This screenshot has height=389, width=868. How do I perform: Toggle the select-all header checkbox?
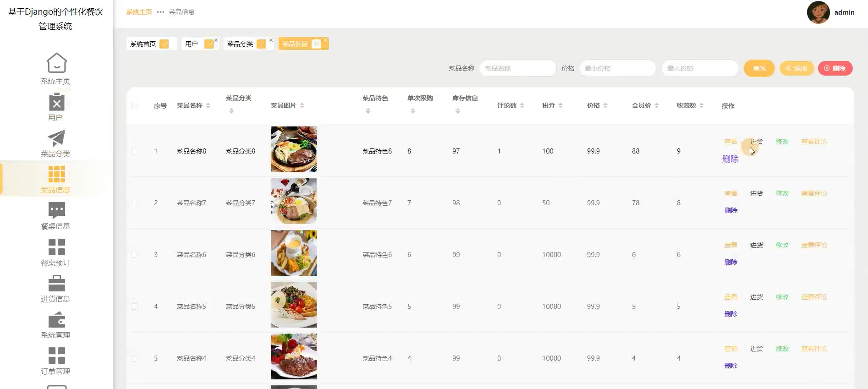click(134, 106)
